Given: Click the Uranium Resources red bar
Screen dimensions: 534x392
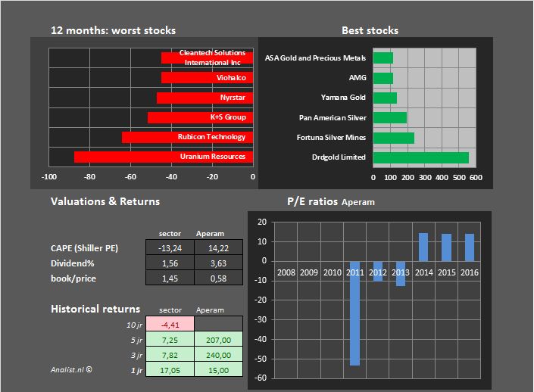Looking at the screenshot, I should click(x=164, y=157).
